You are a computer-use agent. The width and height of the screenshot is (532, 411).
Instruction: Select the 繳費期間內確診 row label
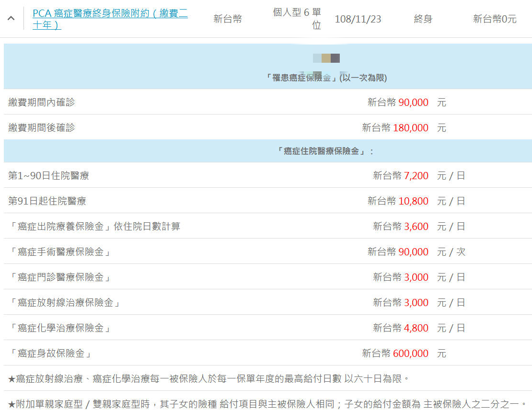click(42, 102)
